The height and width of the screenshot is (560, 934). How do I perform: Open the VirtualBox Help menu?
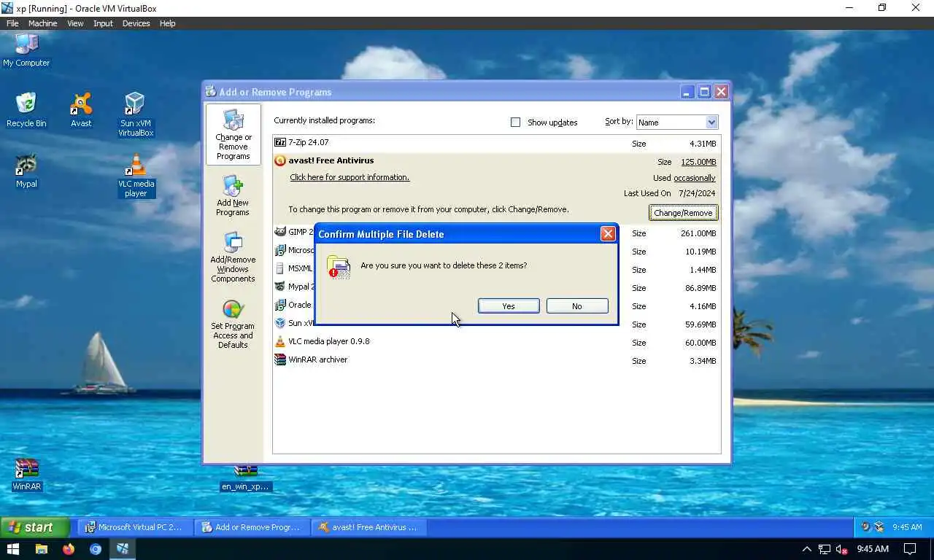(167, 23)
